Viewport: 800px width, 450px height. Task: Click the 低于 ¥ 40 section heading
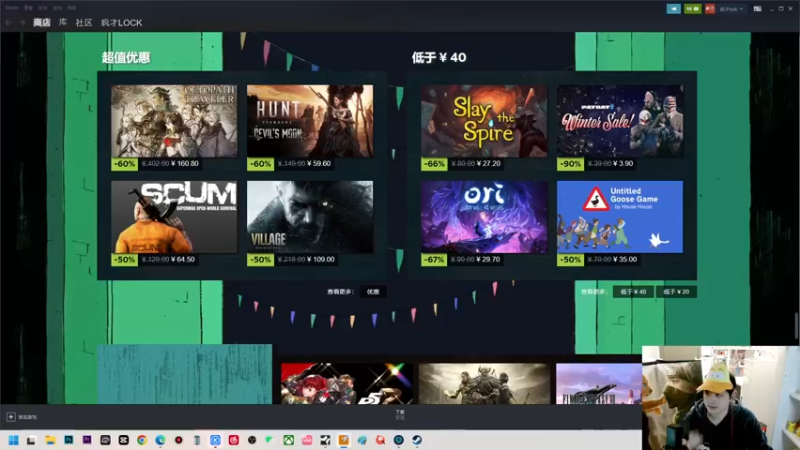pyautogui.click(x=439, y=57)
